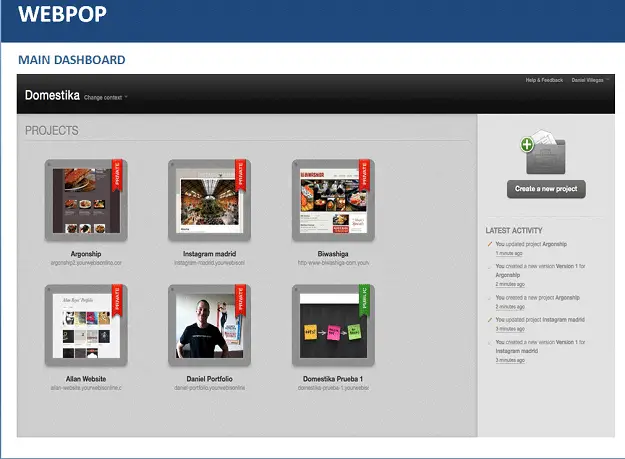Click the http-www-biwashiga-com URL text
625x459 pixels.
pos(333,263)
